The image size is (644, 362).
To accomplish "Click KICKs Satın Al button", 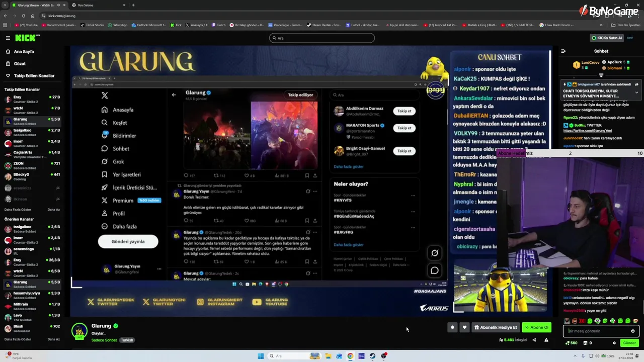I will pyautogui.click(x=607, y=38).
